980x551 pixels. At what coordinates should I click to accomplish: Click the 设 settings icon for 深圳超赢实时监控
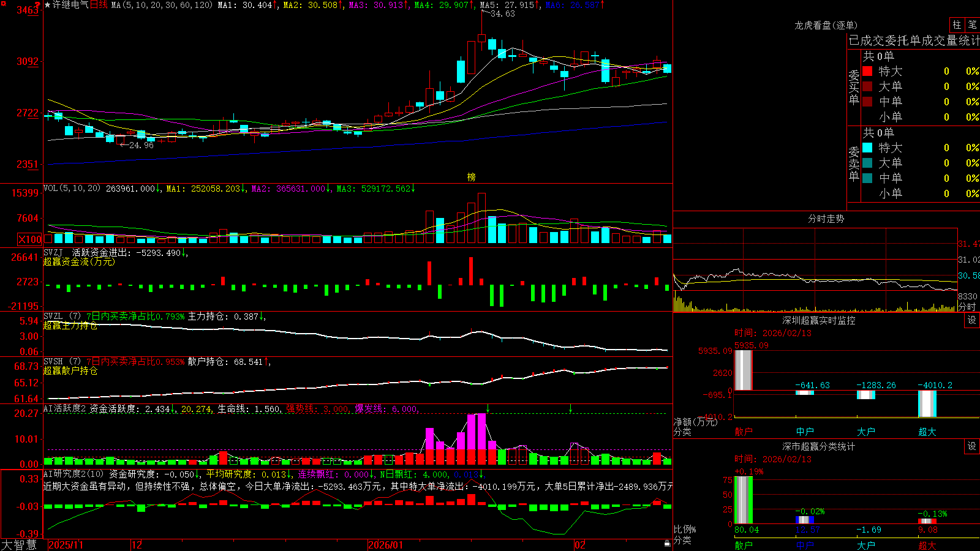coord(972,321)
